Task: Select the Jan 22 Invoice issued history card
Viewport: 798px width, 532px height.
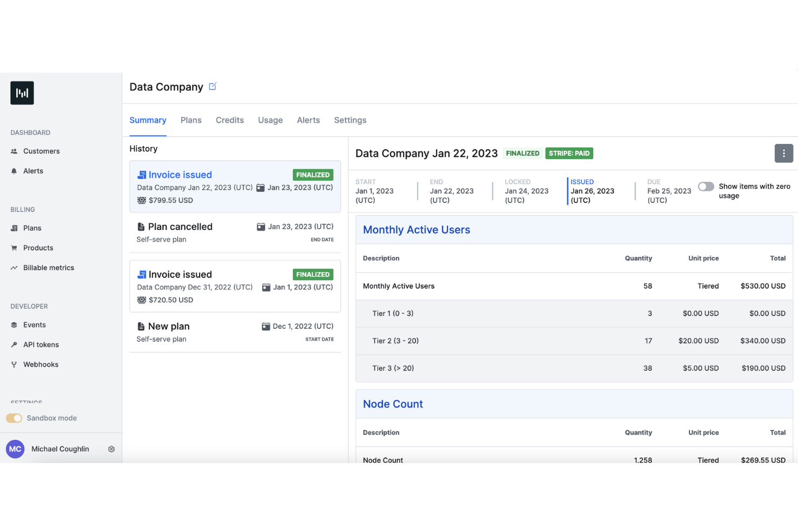Action: point(235,186)
